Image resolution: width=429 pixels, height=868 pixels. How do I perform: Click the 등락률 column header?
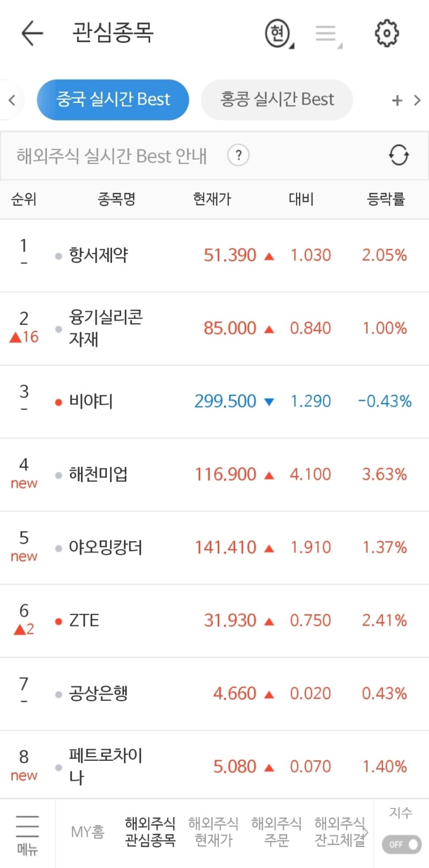click(x=387, y=199)
